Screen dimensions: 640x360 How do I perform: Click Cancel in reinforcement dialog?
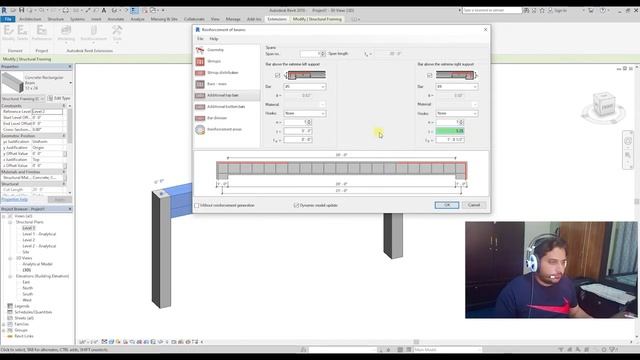tap(474, 205)
